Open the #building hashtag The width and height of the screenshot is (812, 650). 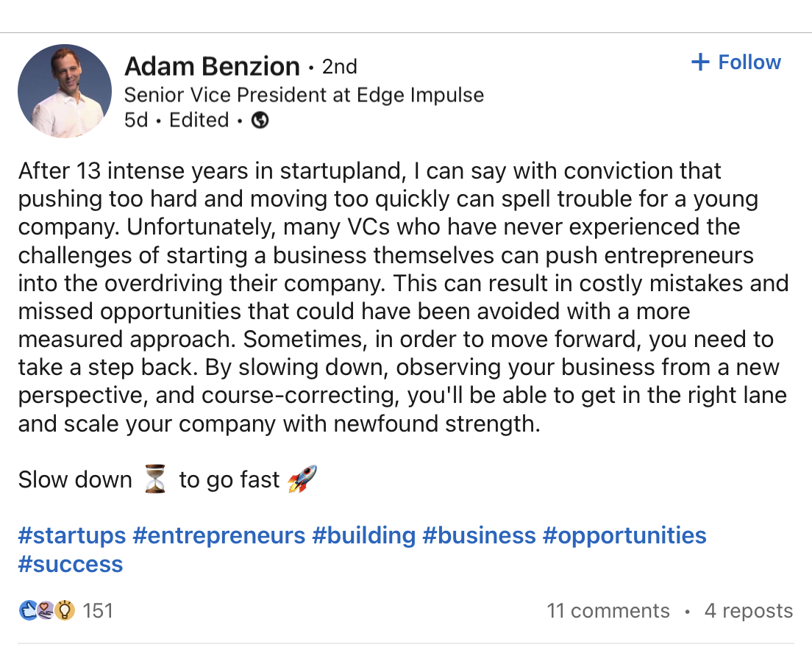pos(364,535)
